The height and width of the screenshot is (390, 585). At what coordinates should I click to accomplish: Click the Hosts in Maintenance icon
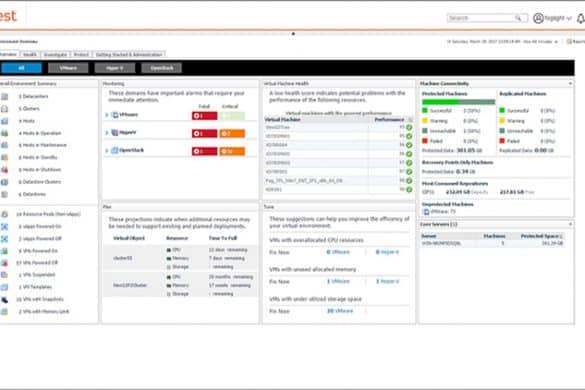pyautogui.click(x=4, y=145)
